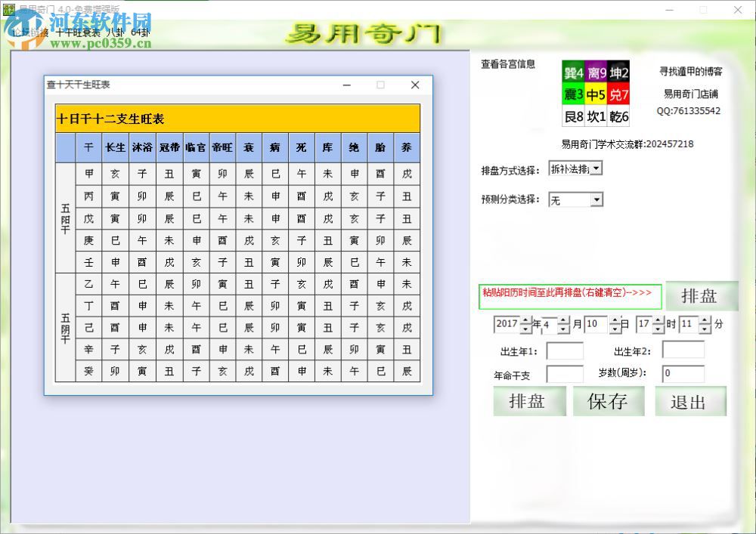The height and width of the screenshot is (534, 756).
Task: Open the 预测分类选择 dropdown
Action: click(595, 200)
